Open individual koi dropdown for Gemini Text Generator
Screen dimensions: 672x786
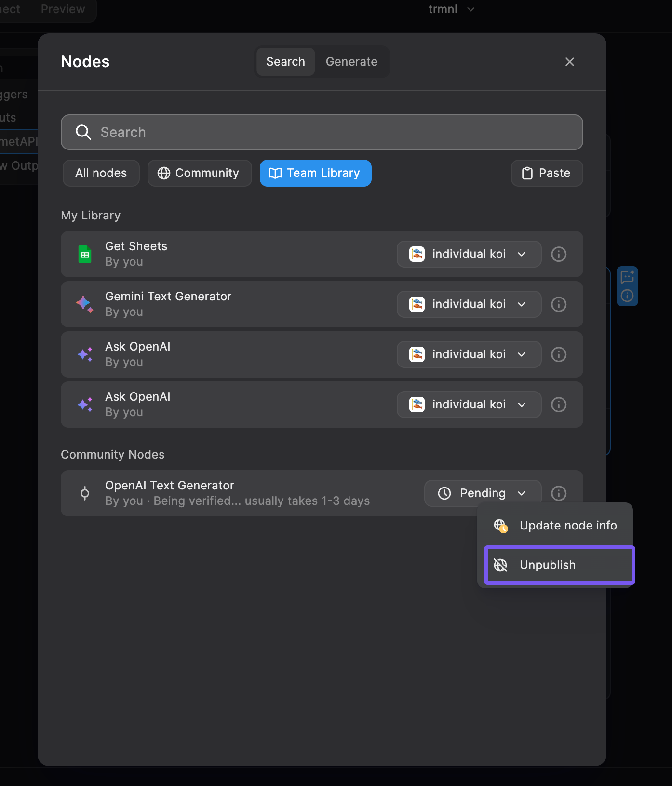(x=469, y=304)
